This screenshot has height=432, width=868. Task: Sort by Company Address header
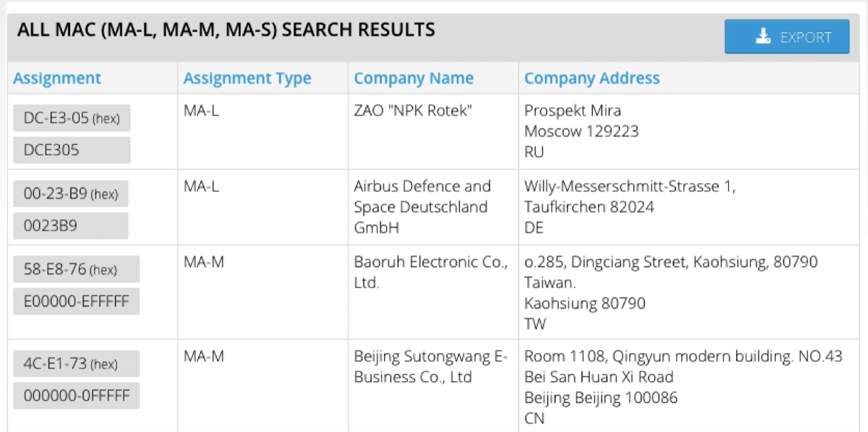click(591, 78)
